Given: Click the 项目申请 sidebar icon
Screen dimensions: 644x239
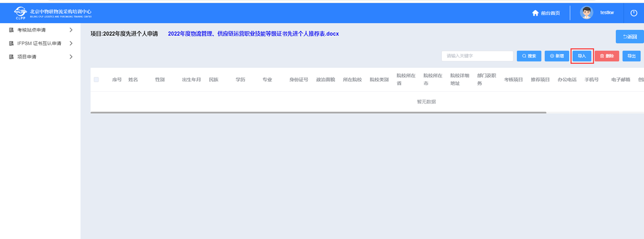Looking at the screenshot, I should (x=11, y=57).
